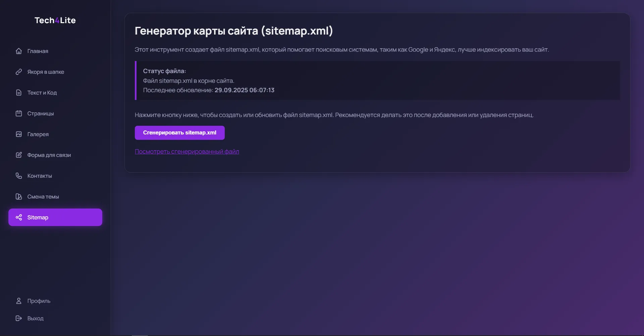Click the share icon in the Sitemap item

(19, 217)
